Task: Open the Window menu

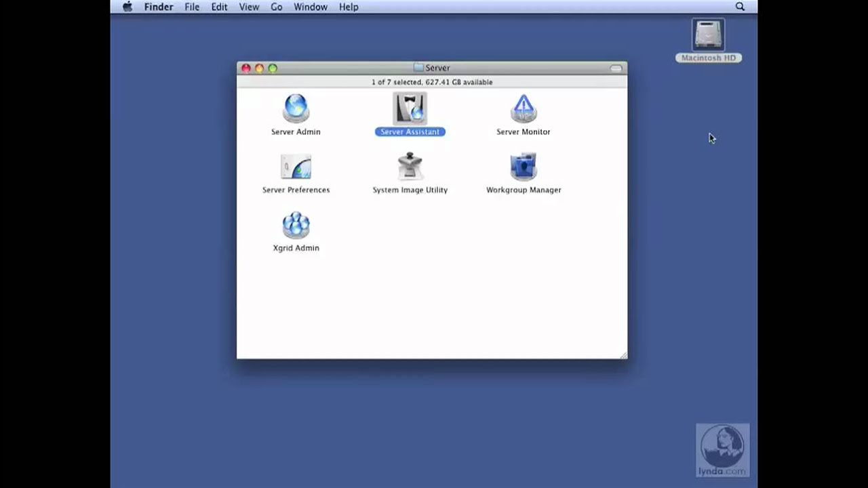Action: 311,7
